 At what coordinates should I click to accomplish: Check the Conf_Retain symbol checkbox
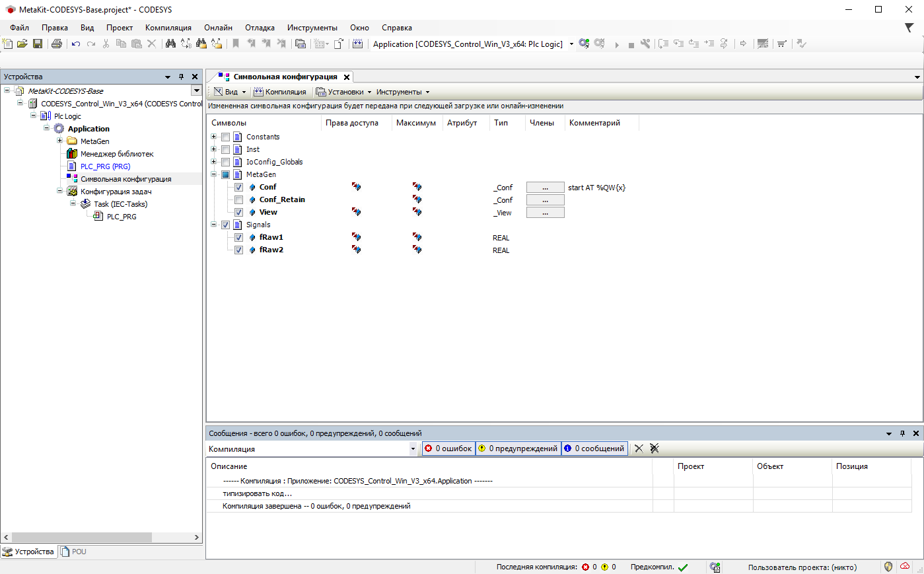(x=238, y=200)
